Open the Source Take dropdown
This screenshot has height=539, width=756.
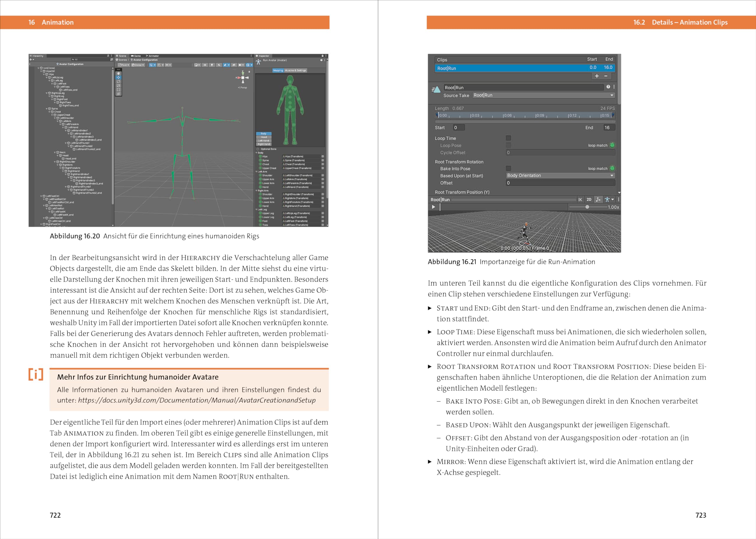point(544,95)
